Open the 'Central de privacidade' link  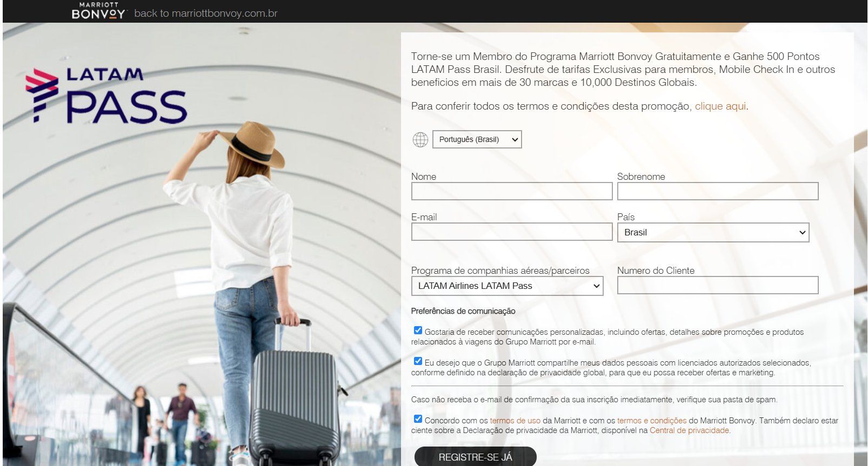click(689, 430)
